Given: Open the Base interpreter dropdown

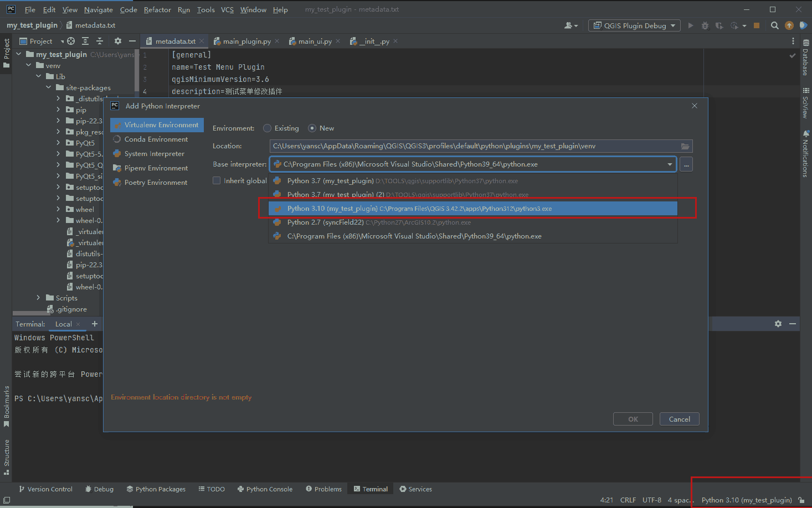Looking at the screenshot, I should pyautogui.click(x=670, y=164).
